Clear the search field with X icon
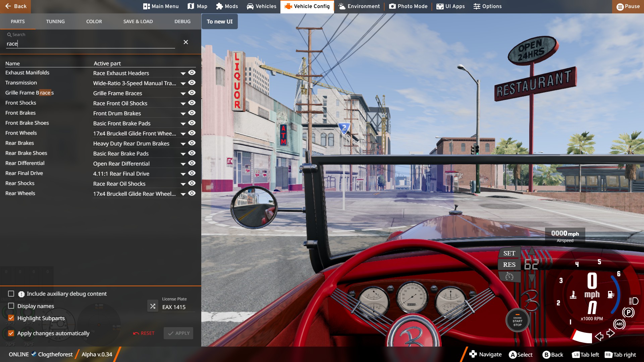This screenshot has width=644, height=362. tap(186, 42)
